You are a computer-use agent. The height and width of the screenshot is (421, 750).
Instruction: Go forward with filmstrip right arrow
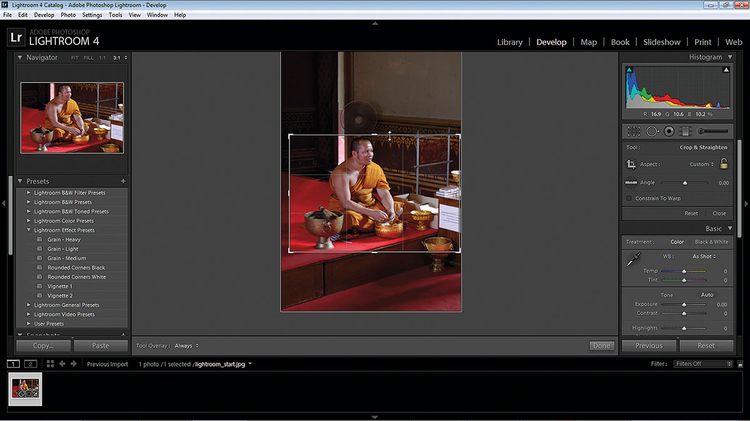click(73, 364)
